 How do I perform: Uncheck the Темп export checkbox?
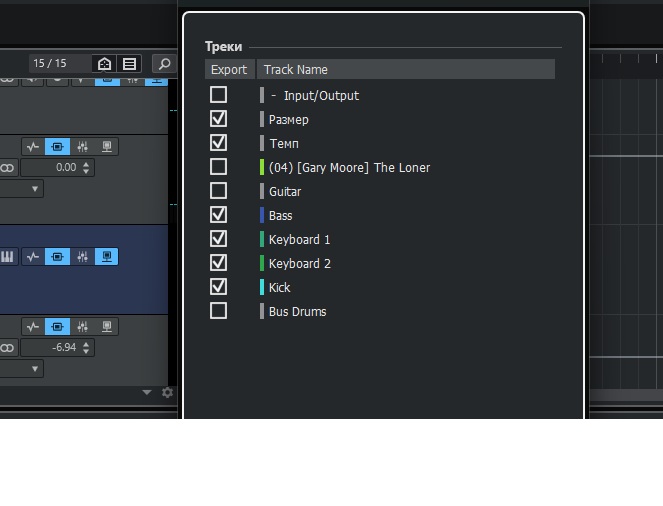point(218,143)
